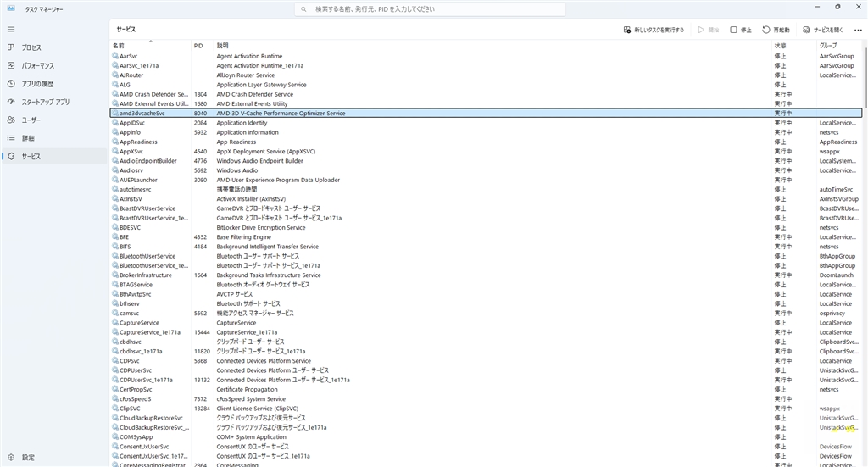Screen dimensions: 868x467
Task: Click the Appinfo service icon
Action: coord(115,132)
